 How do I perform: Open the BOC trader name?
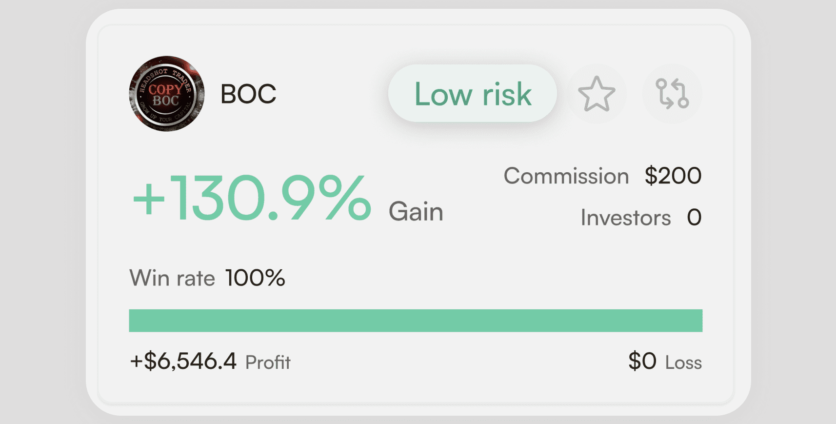(248, 95)
